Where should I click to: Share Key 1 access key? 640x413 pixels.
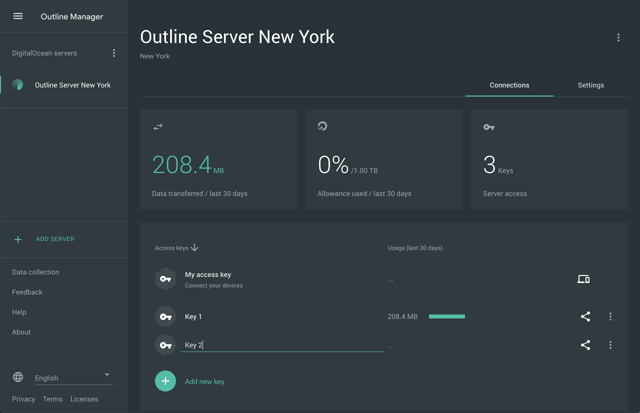click(x=585, y=317)
